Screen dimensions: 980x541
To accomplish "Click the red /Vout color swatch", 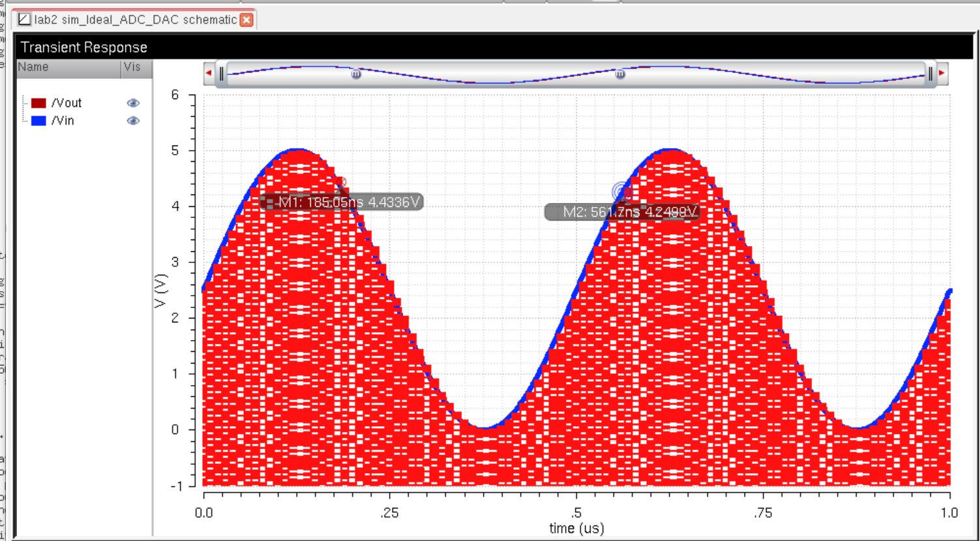I will click(x=38, y=103).
